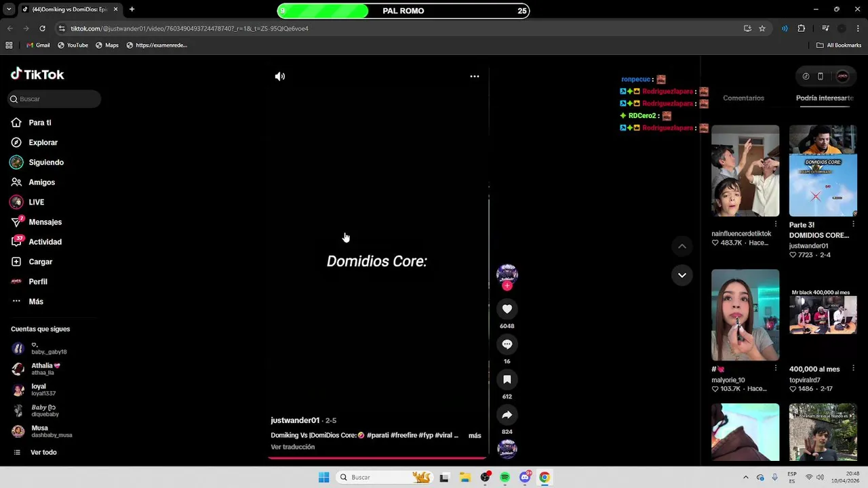Save video with the bookmark icon
The height and width of the screenshot is (488, 868).
click(x=507, y=380)
